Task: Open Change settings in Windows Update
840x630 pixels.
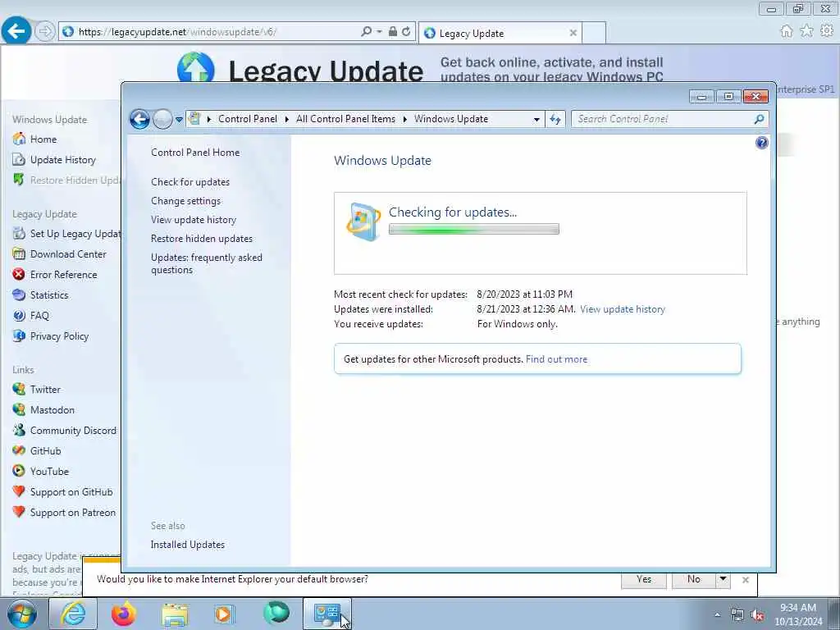Action: [x=186, y=201]
